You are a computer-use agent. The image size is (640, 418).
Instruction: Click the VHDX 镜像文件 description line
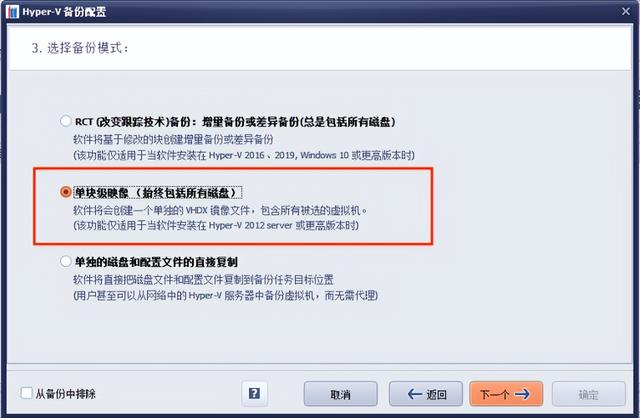[220, 210]
